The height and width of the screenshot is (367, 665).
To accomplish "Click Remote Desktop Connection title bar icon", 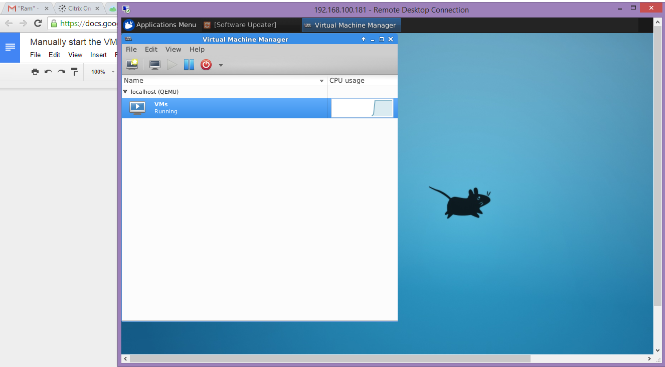I will point(126,9).
